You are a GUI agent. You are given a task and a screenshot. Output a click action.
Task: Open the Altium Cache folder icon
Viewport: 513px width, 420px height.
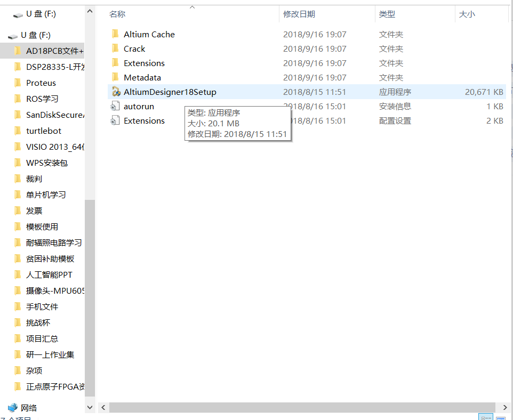point(115,34)
